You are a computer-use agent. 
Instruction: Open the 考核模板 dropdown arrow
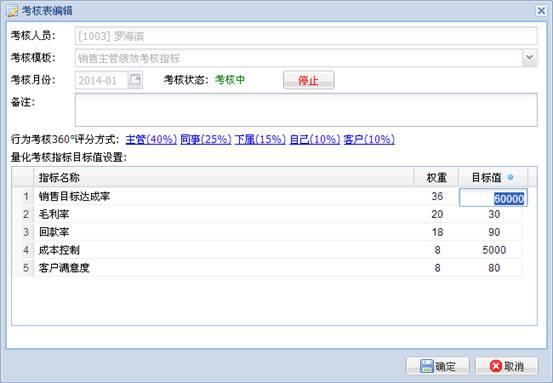pos(530,58)
